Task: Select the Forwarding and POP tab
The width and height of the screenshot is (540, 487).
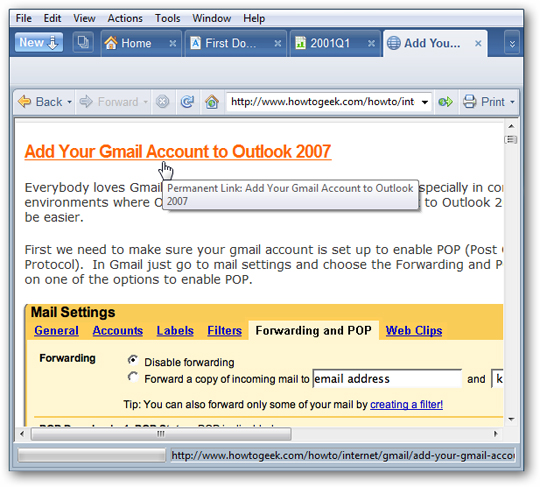Action: (x=313, y=331)
